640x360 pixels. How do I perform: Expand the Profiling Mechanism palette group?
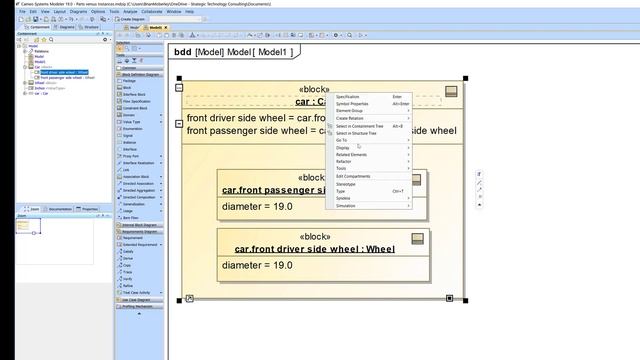click(x=139, y=307)
